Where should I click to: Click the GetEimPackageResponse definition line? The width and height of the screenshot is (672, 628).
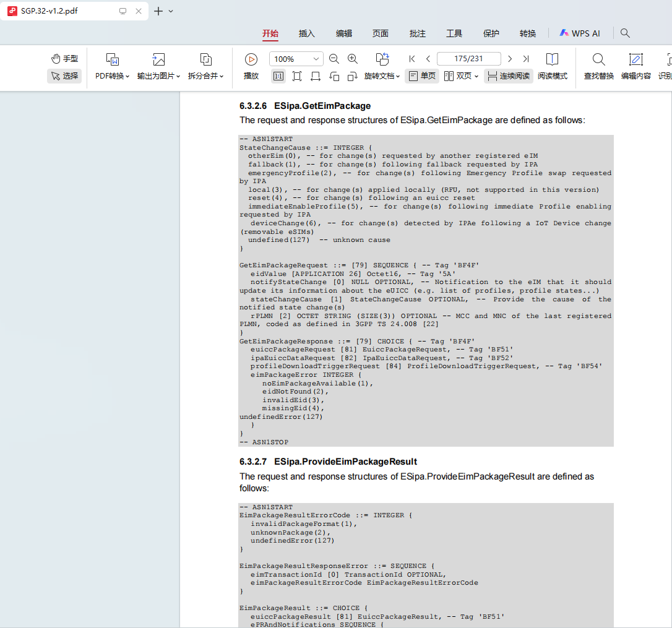[x=357, y=341]
